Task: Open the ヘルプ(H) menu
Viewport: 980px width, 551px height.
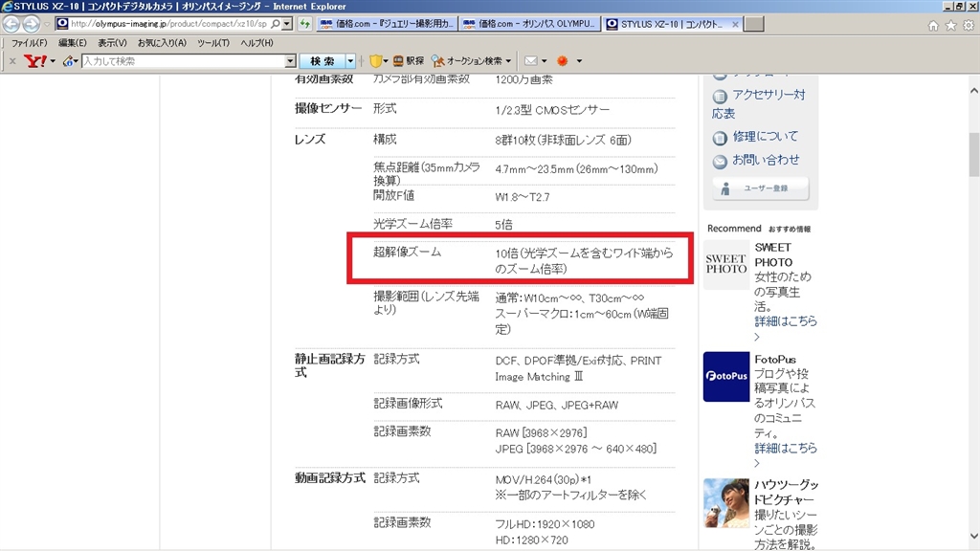Action: click(256, 43)
